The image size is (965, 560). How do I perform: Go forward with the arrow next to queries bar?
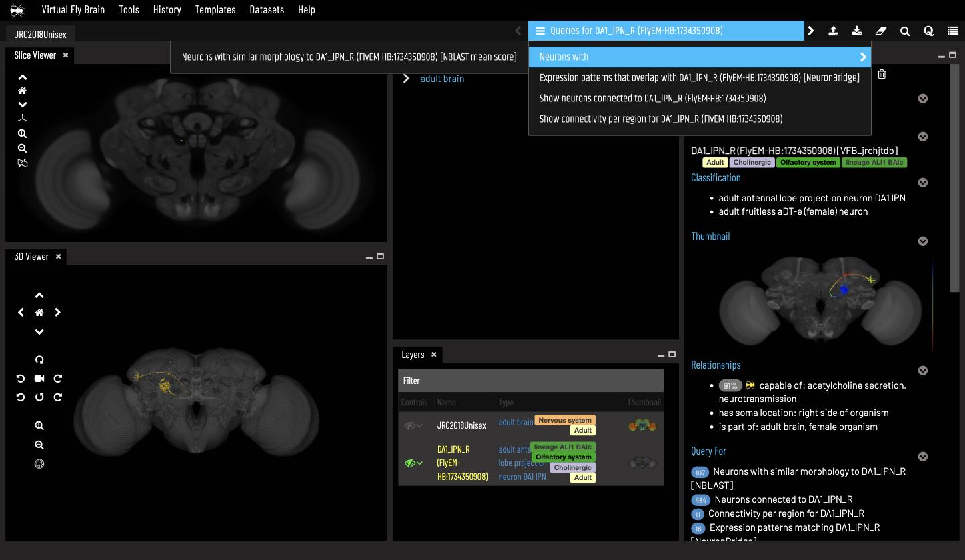[x=811, y=31]
